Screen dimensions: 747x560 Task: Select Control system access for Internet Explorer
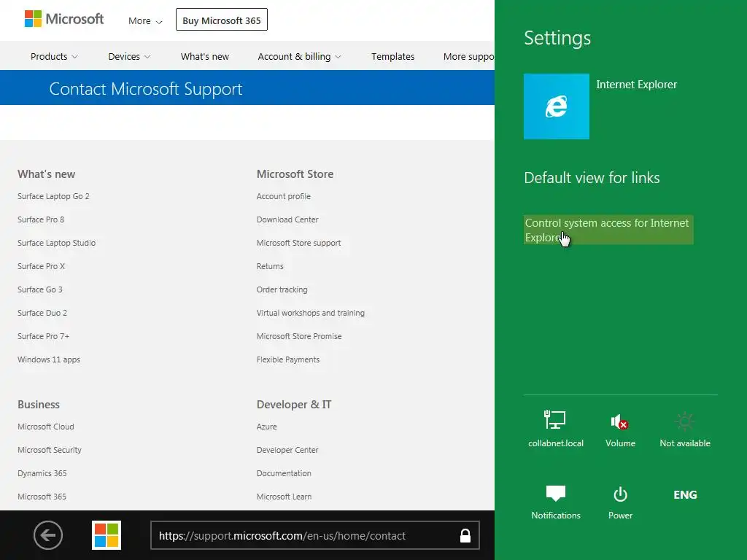tap(608, 230)
